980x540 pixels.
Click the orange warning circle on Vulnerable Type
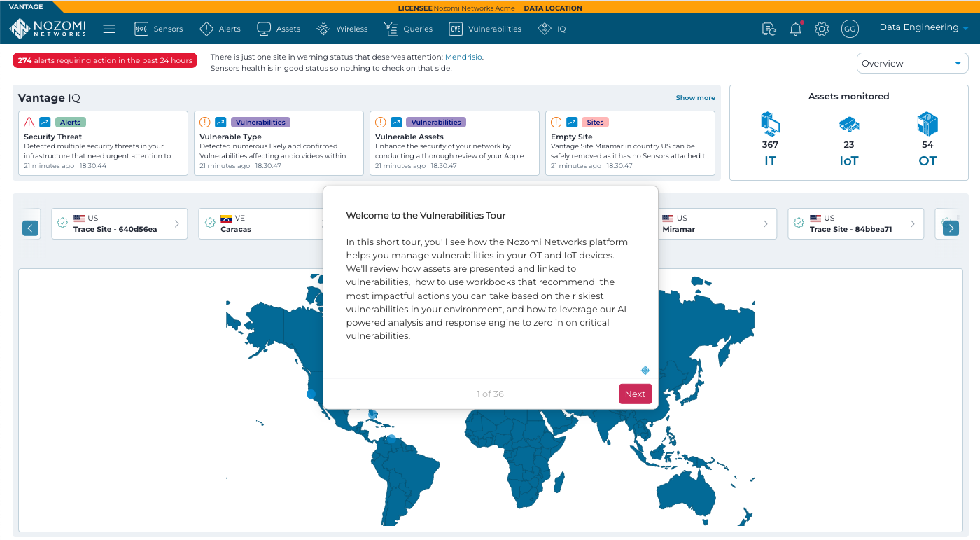[x=205, y=122]
